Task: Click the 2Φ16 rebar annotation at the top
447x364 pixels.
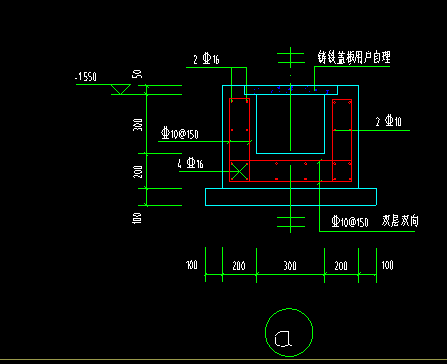Action: pos(206,60)
